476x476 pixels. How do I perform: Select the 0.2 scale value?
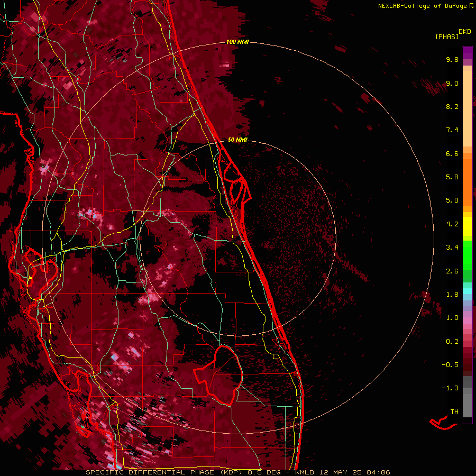click(452, 342)
